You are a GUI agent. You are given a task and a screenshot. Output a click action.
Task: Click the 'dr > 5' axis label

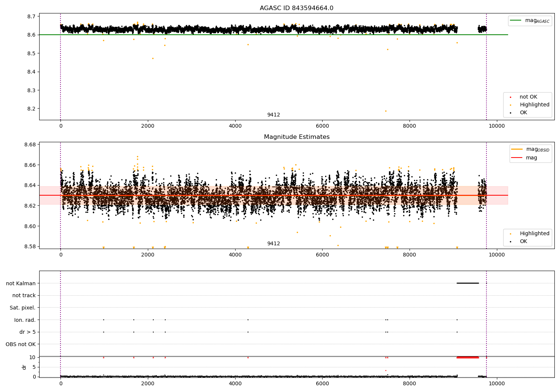pos(28,332)
